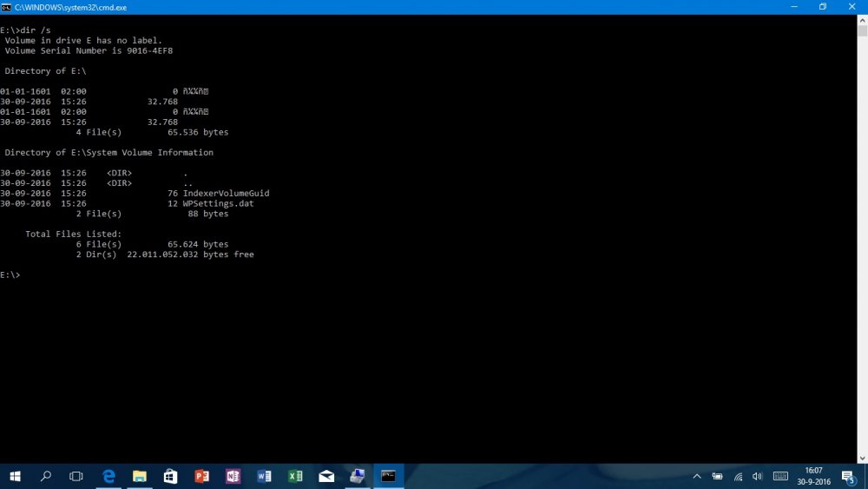
Task: Open the Mail app on the taskbar
Action: click(x=326, y=476)
